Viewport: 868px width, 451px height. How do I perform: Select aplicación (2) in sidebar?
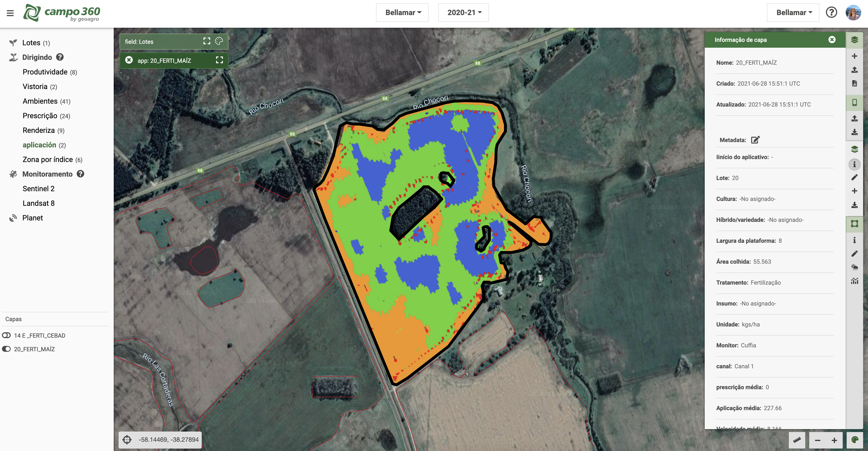[x=44, y=145]
